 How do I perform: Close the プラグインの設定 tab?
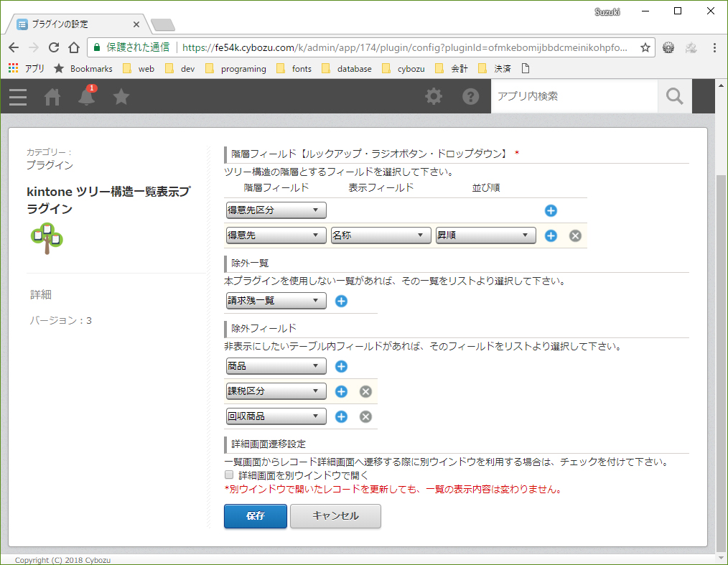[136, 24]
